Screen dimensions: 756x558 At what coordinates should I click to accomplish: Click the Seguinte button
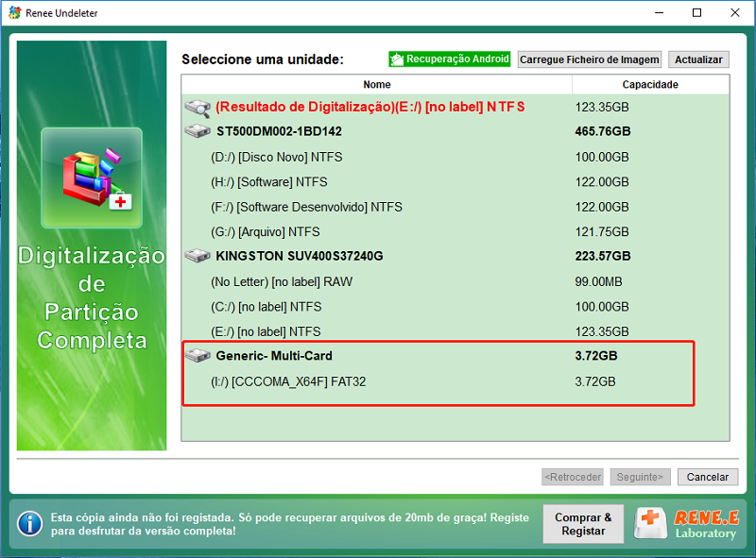pos(640,477)
